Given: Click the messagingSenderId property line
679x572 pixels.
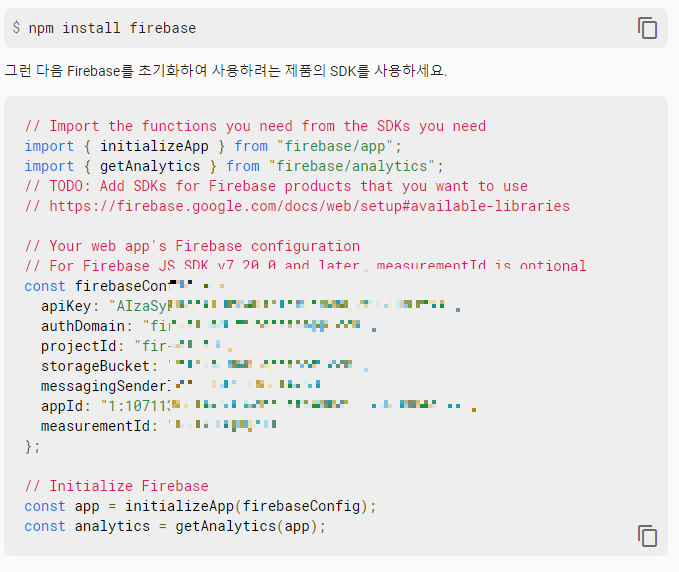Looking at the screenshot, I should pos(181,386).
